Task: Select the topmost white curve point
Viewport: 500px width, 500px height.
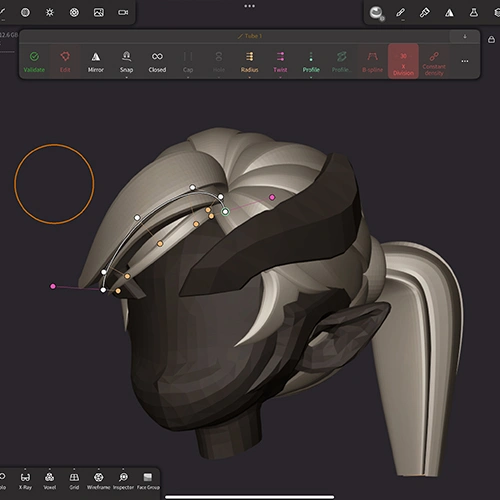Action: pyautogui.click(x=192, y=187)
